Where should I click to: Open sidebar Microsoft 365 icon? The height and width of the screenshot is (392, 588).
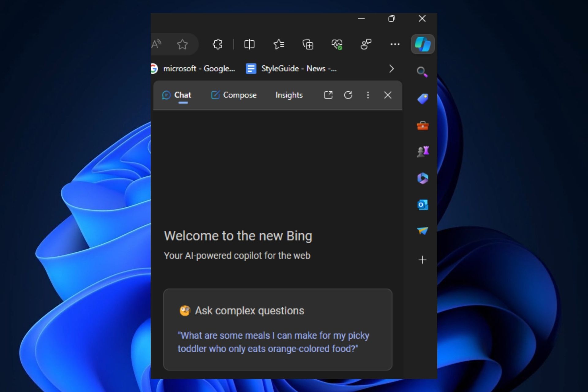pyautogui.click(x=423, y=178)
